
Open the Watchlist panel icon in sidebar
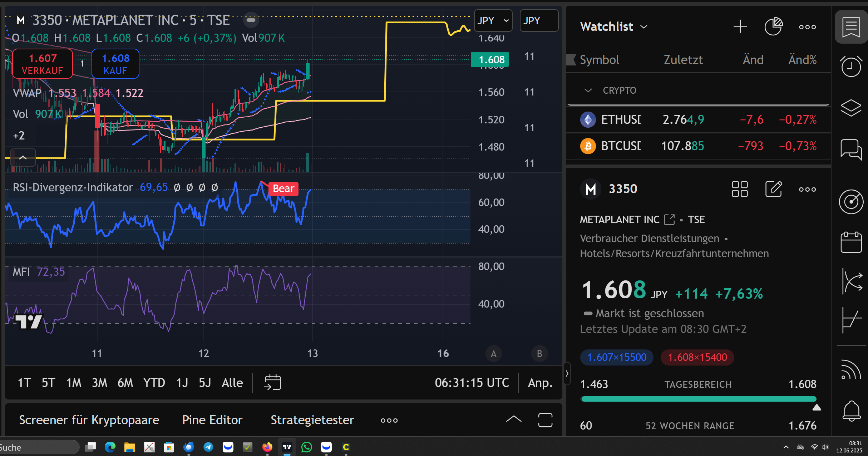pos(851,27)
